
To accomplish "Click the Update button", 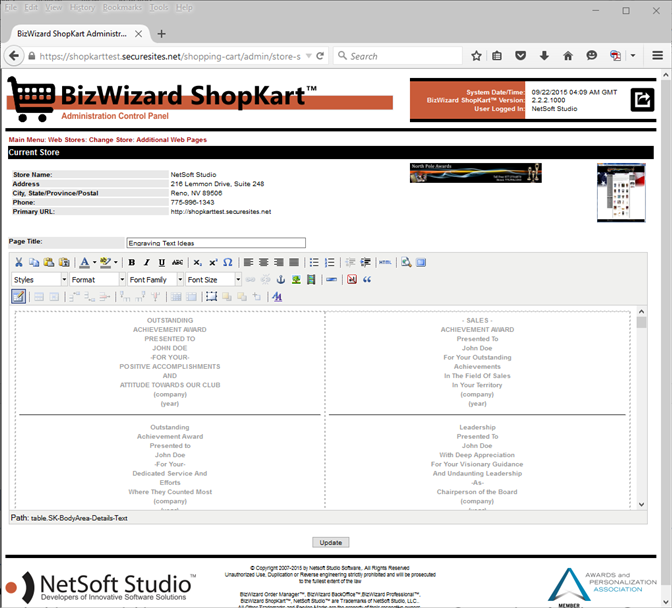I will coord(330,542).
